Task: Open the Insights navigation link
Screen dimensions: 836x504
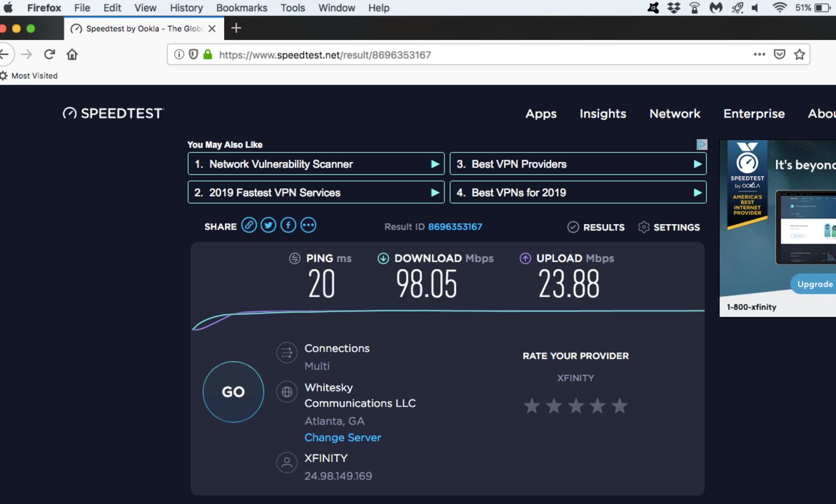Action: (x=603, y=114)
